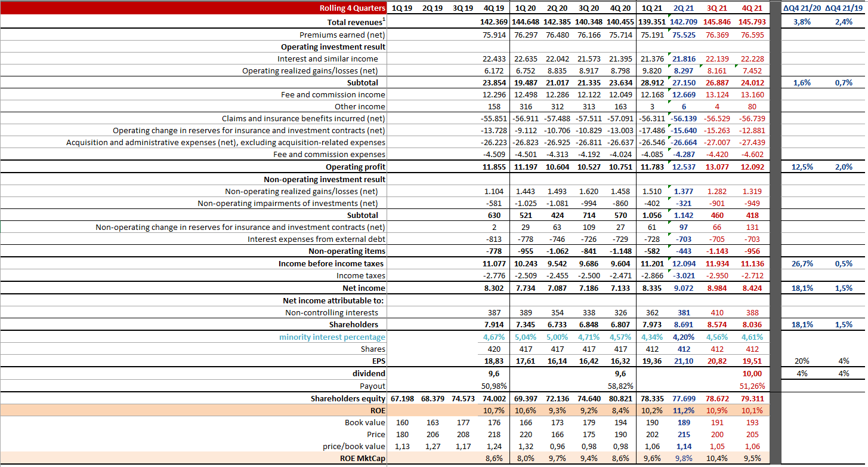Select ROE 2Q 21 value 11,2%
The height and width of the screenshot is (467, 868).
(x=684, y=410)
